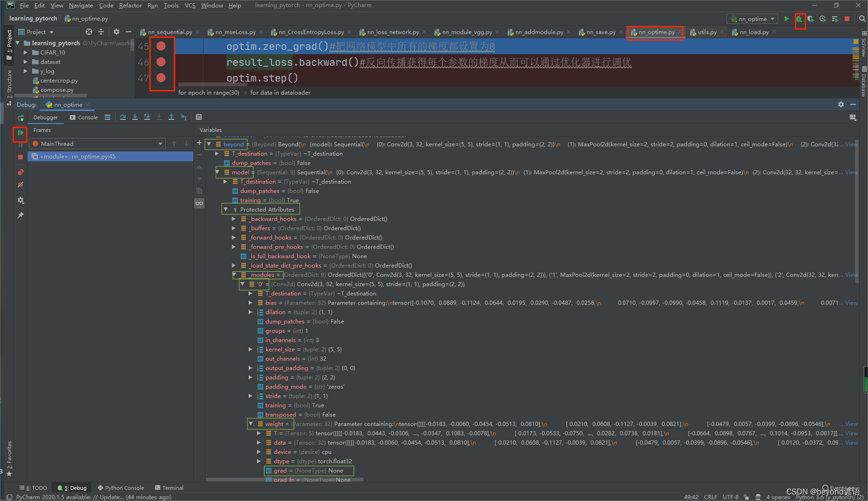868x501 pixels.
Task: Switch to the Console tab in debugger
Action: (88, 117)
